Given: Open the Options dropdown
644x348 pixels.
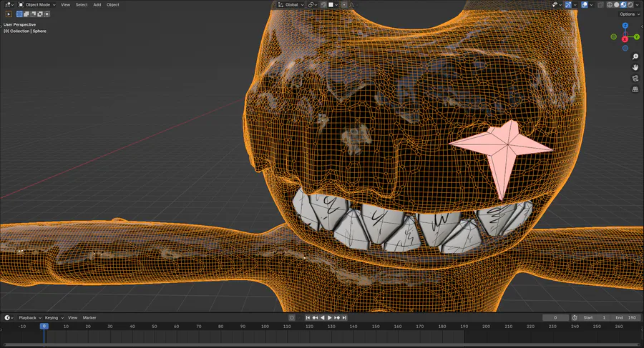Looking at the screenshot, I should [x=629, y=14].
